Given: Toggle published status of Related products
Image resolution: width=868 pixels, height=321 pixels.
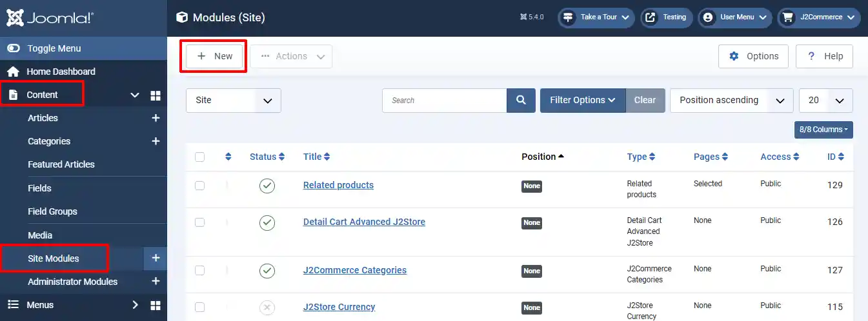Looking at the screenshot, I should coord(267,186).
